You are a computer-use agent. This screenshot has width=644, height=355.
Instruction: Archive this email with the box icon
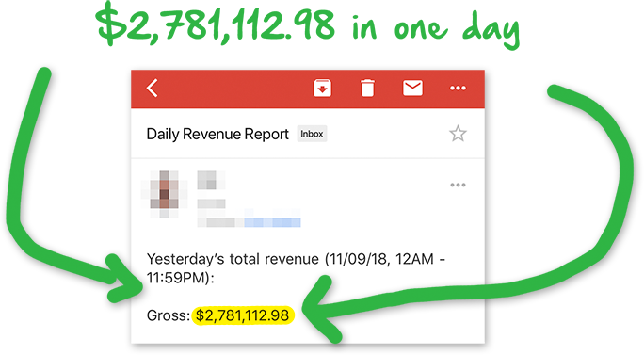point(322,88)
